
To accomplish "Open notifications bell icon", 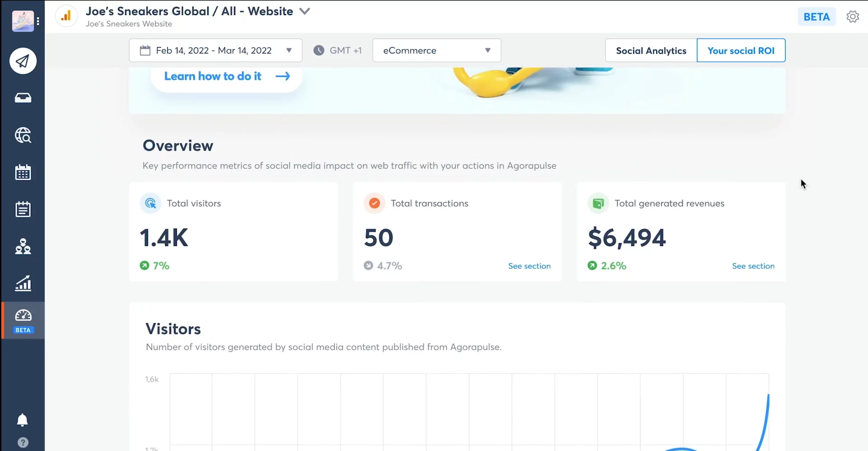I will click(22, 420).
